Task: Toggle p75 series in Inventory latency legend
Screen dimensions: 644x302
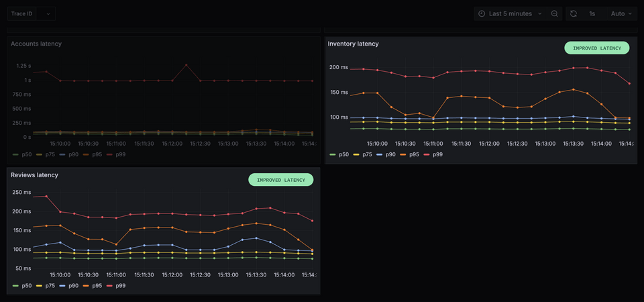Action: tap(363, 154)
